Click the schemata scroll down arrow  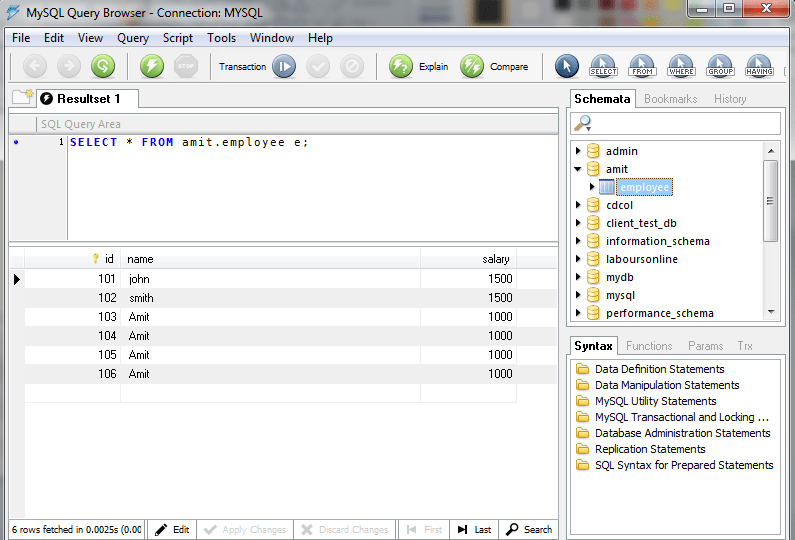pyautogui.click(x=771, y=312)
